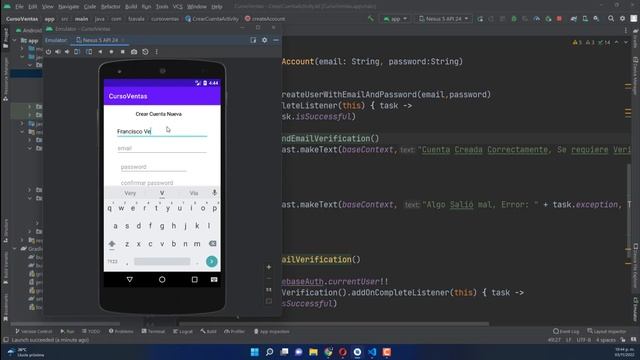Screen dimensions: 640x360
Task: Click the email field in emulator
Action: (162, 148)
